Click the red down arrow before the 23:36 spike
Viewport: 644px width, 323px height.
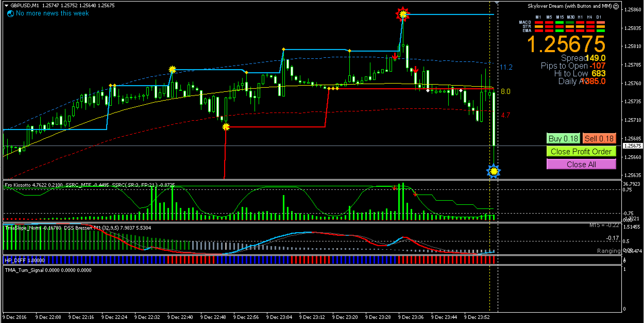(395, 56)
